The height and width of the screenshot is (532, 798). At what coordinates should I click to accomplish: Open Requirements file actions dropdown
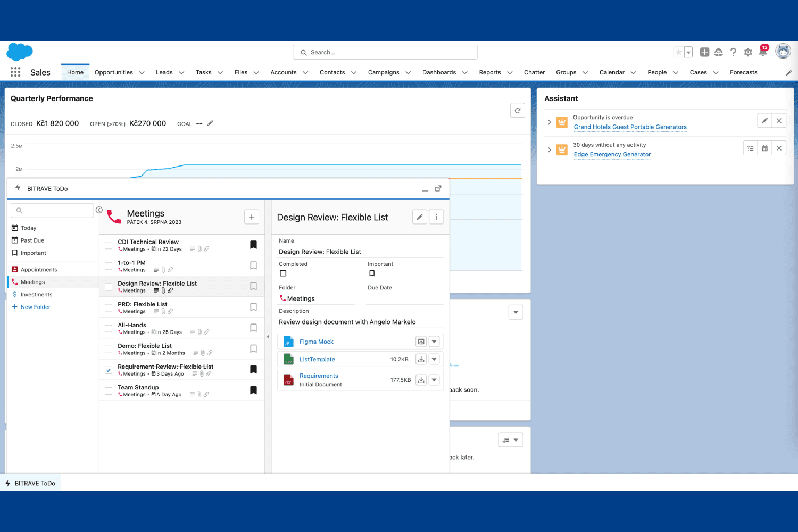[434, 380]
